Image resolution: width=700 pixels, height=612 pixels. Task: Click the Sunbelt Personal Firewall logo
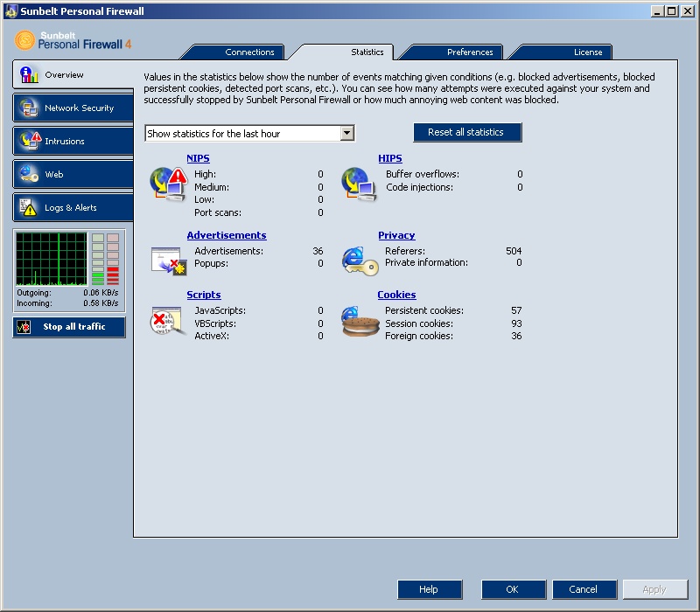(x=73, y=41)
